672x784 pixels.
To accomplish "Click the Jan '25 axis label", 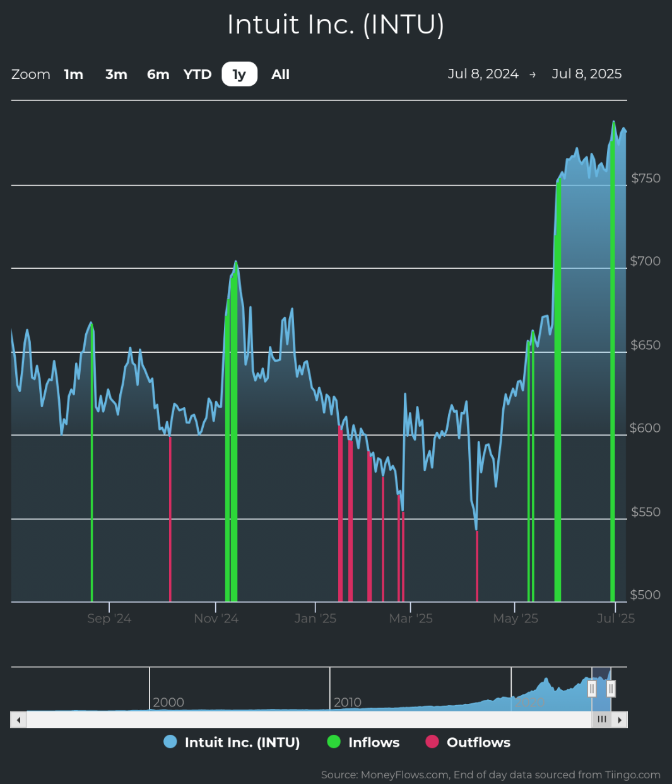I will [315, 618].
